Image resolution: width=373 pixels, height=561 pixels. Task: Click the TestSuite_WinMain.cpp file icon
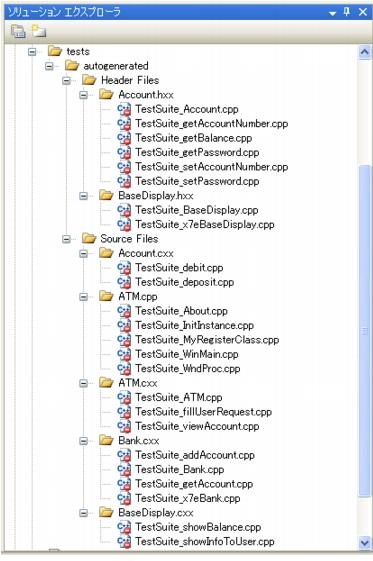click(124, 354)
